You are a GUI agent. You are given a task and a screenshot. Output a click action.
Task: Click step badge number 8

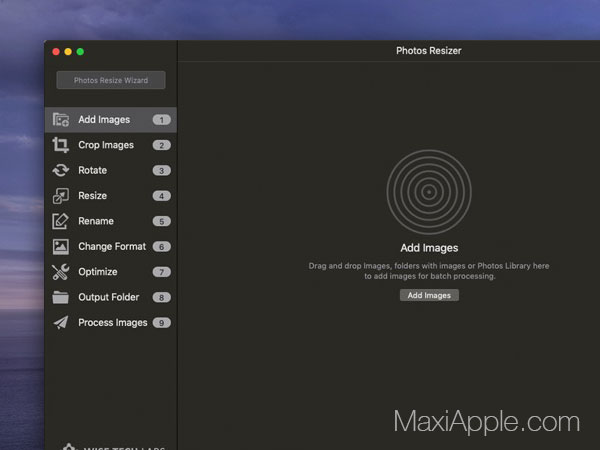pyautogui.click(x=161, y=297)
